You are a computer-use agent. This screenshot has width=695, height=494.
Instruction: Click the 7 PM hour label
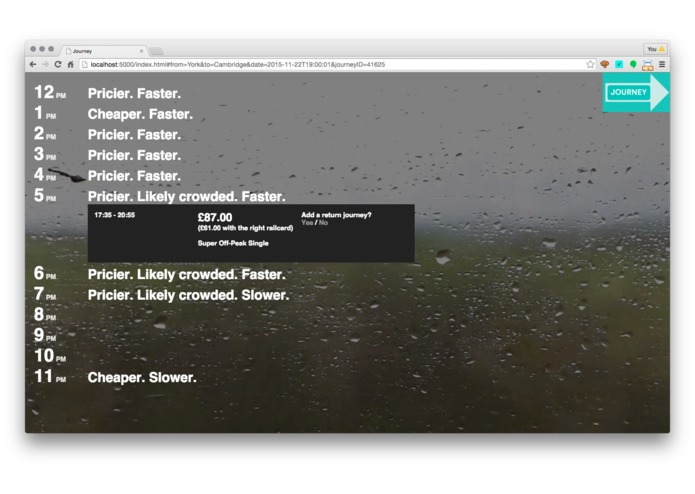point(45,294)
